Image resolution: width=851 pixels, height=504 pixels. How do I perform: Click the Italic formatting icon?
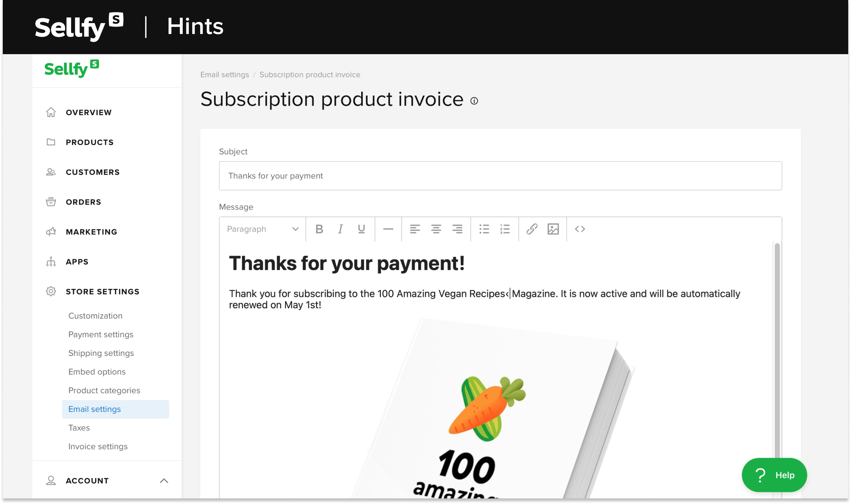(x=340, y=229)
